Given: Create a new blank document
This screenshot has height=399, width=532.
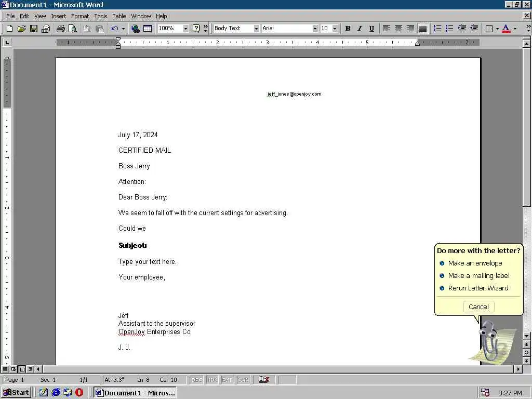Looking at the screenshot, I should point(9,29).
